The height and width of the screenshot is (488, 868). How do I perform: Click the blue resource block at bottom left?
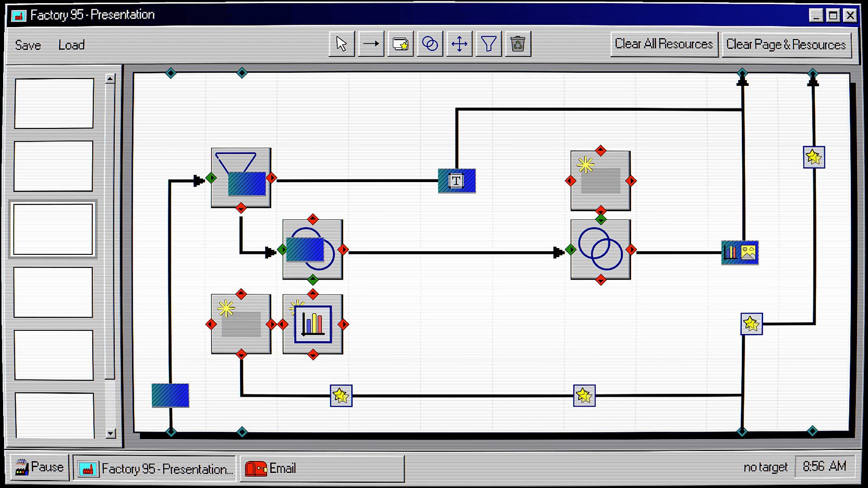170,395
